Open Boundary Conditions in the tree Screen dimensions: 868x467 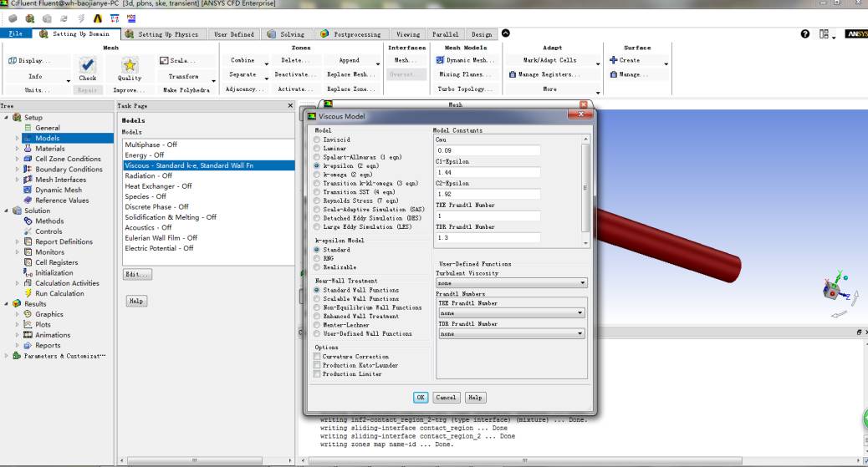[69, 170]
